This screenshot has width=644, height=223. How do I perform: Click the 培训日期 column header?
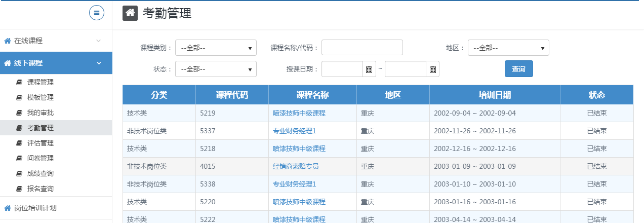[495, 95]
